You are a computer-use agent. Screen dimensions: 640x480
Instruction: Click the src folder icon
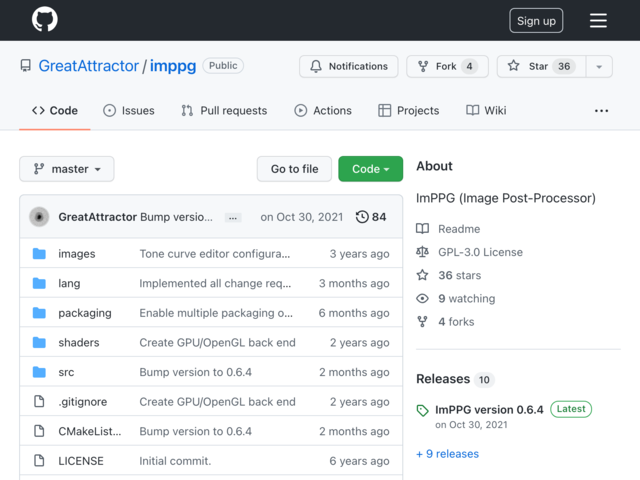[39, 372]
